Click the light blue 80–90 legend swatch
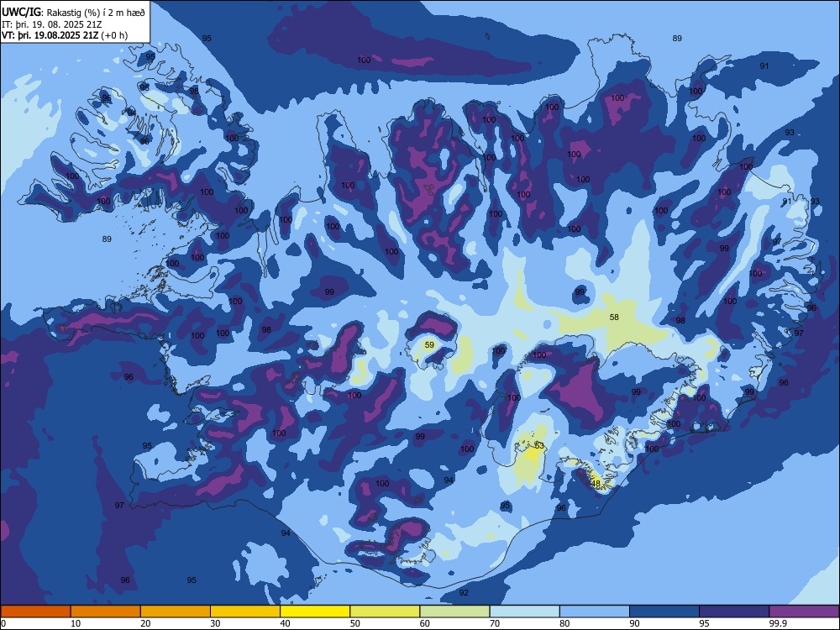840x630 pixels. pos(595,612)
